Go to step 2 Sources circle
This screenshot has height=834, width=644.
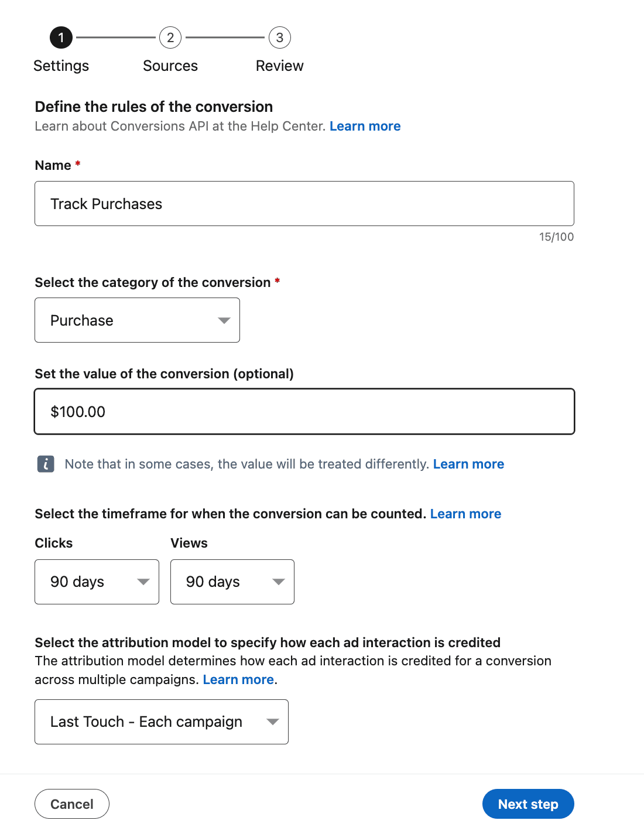(x=170, y=37)
